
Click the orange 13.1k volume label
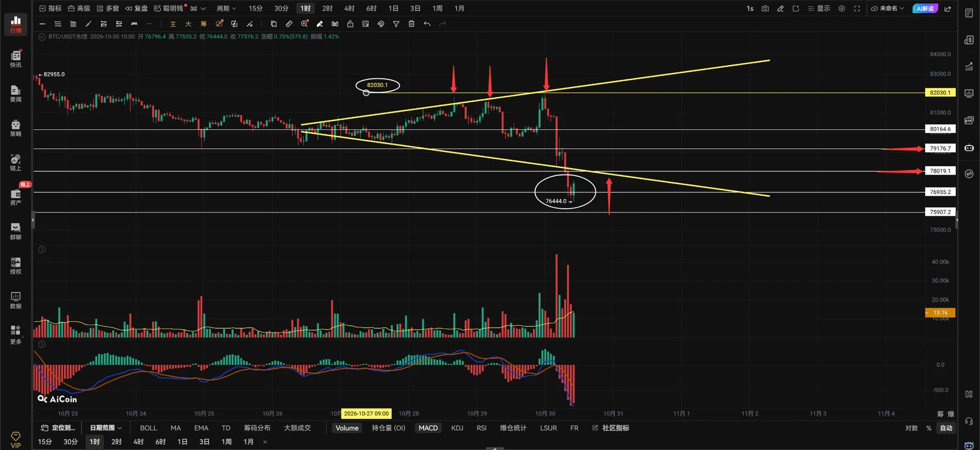(x=940, y=312)
